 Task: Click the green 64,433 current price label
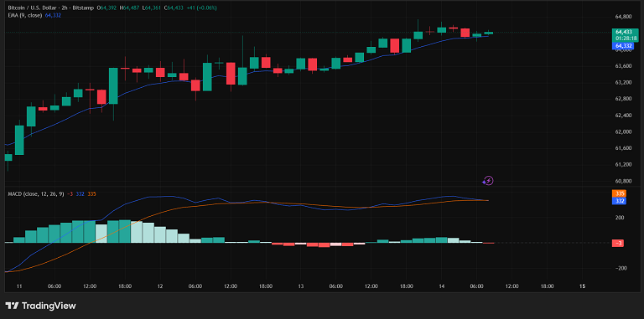pos(625,32)
